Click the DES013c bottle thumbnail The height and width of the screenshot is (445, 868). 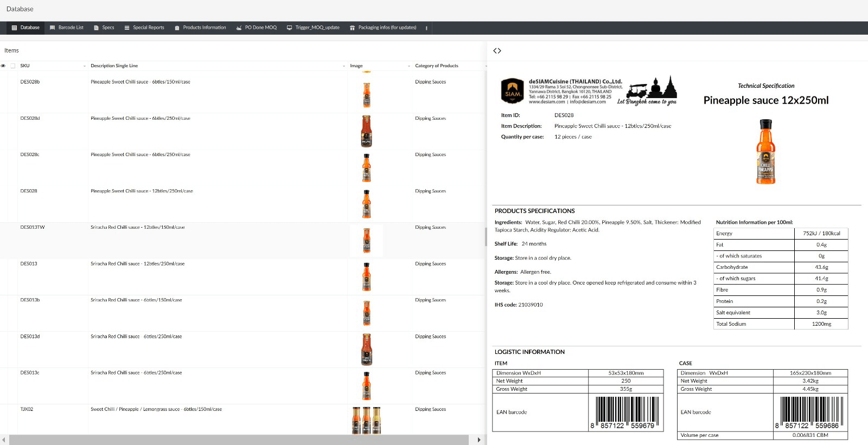click(367, 386)
